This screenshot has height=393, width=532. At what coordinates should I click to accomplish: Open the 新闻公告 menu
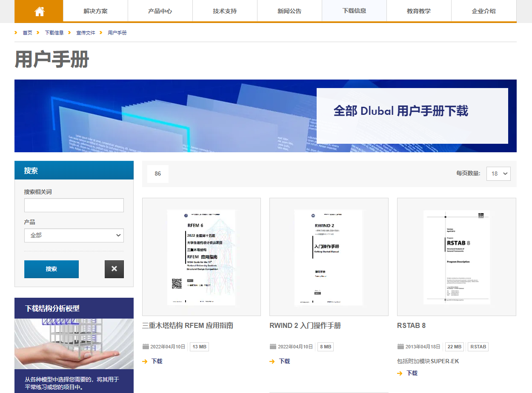click(289, 11)
